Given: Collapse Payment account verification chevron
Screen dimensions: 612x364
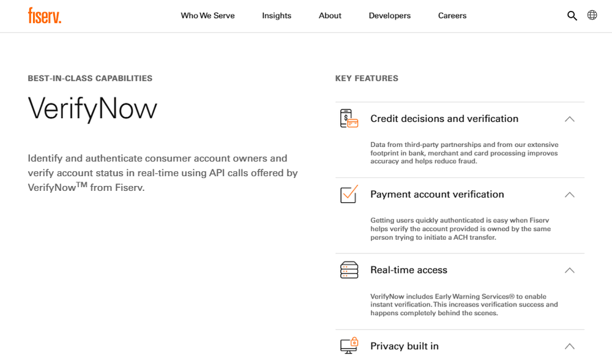Looking at the screenshot, I should (x=569, y=195).
